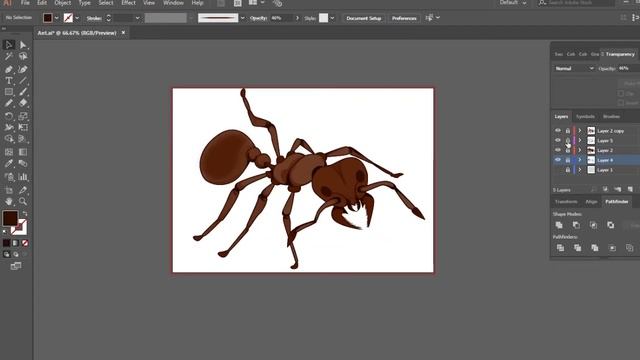Open the brush definition dropdown
Screen dimensions: 640x360
click(243, 18)
